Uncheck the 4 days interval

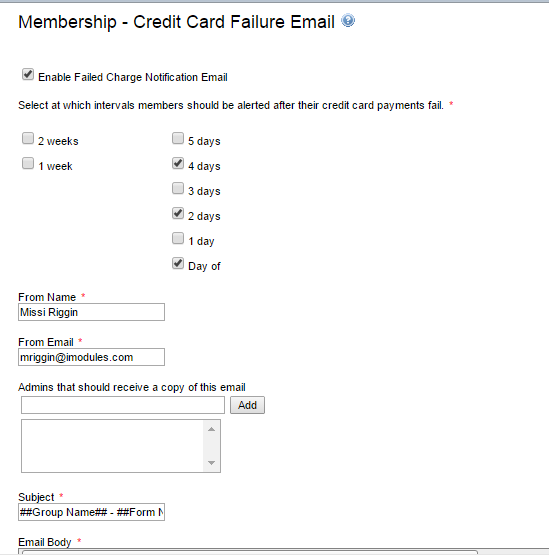pyautogui.click(x=178, y=164)
